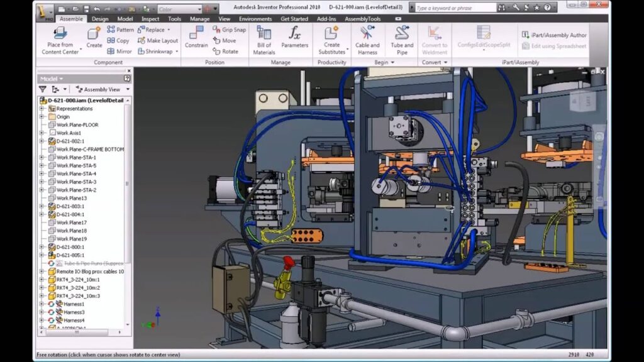Launch the Make Layout tool
Screen dimensions: 644x362
coord(158,41)
